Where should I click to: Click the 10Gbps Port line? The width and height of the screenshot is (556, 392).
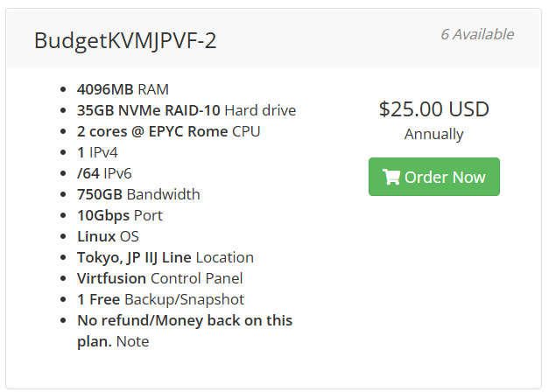(119, 215)
